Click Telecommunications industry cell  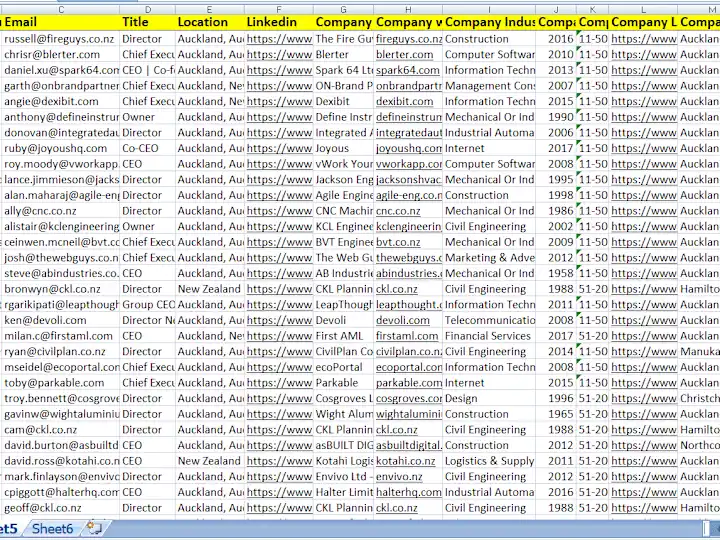click(x=489, y=320)
